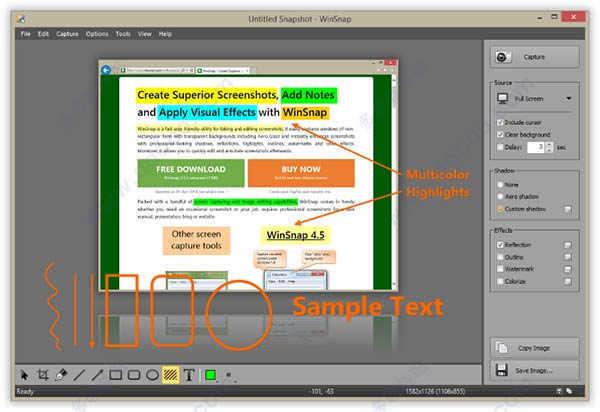Viewport: 600px width, 412px height.
Task: Open Outline effect settings icon
Action: pos(568,257)
